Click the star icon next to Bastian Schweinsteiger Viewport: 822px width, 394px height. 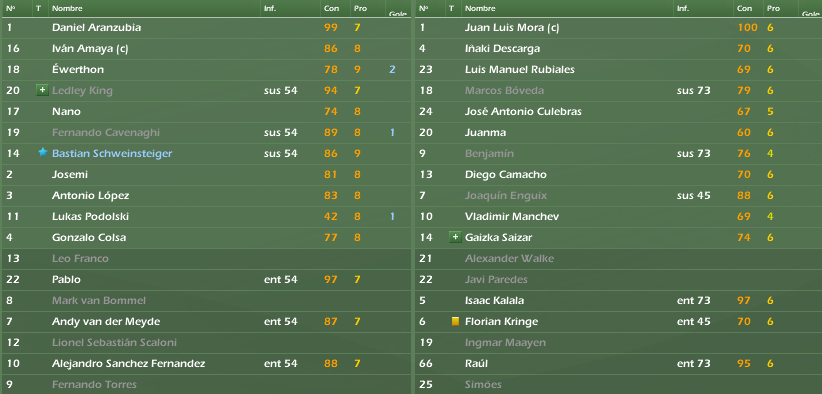point(42,153)
